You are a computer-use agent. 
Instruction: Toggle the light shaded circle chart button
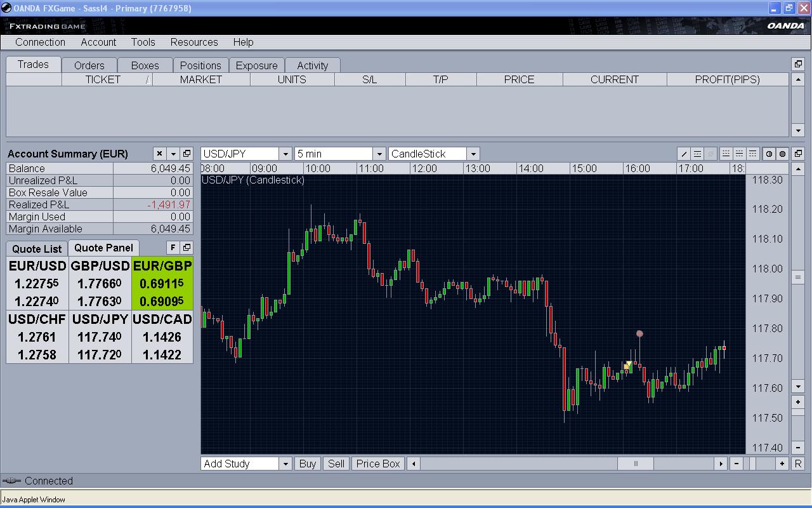769,154
